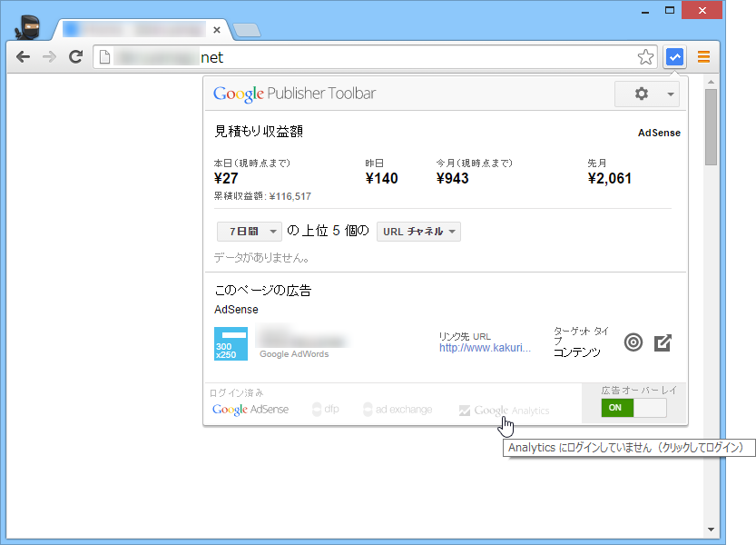
Task: Open the 7日間 period dropdown
Action: pos(249,231)
